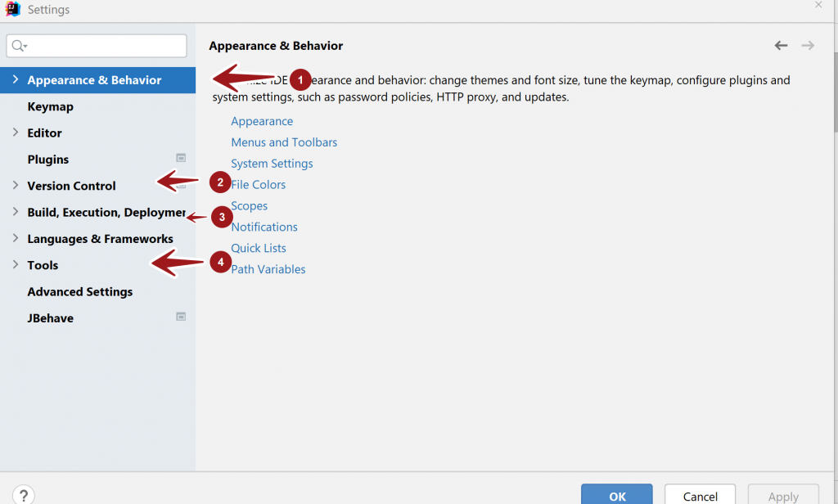Expand the Languages & Frameworks node
Screen dimensions: 838x504
coord(16,238)
